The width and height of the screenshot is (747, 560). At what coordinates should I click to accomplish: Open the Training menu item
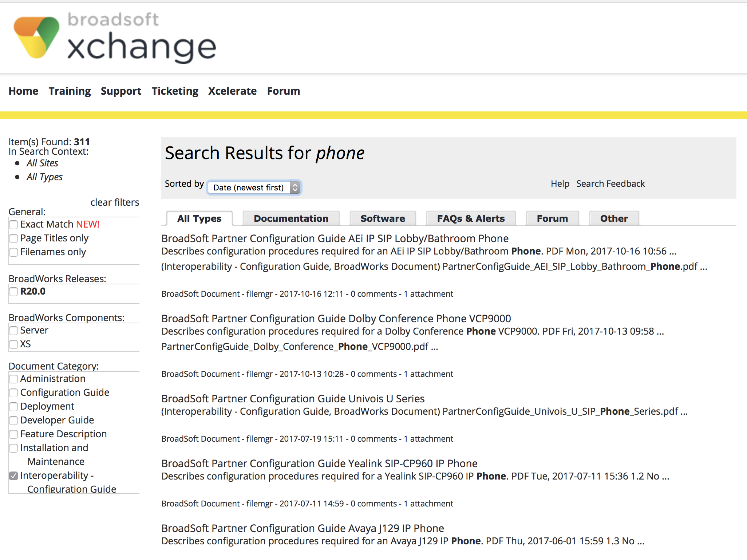70,91
